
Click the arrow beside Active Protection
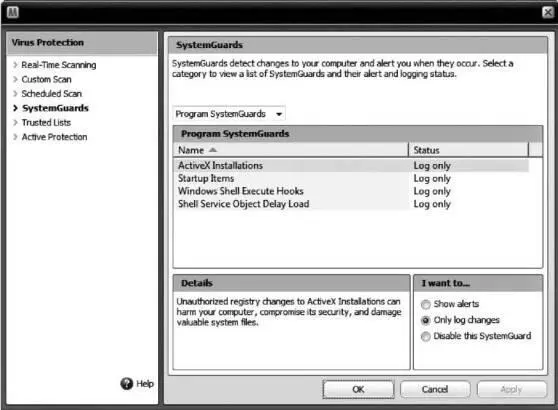[15, 137]
